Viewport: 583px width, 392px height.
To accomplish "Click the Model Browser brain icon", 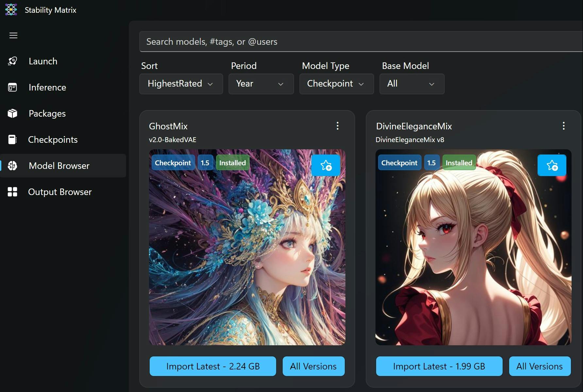I will point(12,166).
